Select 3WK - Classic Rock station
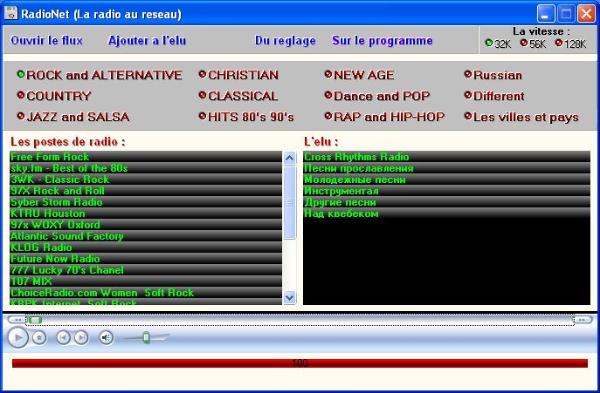Screen dimensions: 600x393 point(145,179)
